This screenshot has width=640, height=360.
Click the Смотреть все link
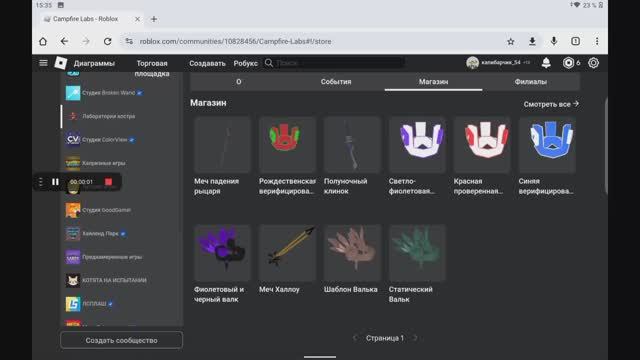[x=551, y=104]
